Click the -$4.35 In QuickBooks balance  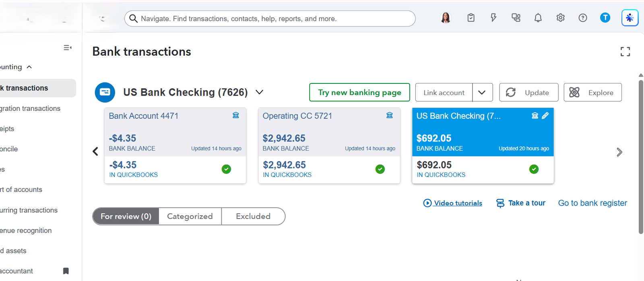(x=123, y=165)
